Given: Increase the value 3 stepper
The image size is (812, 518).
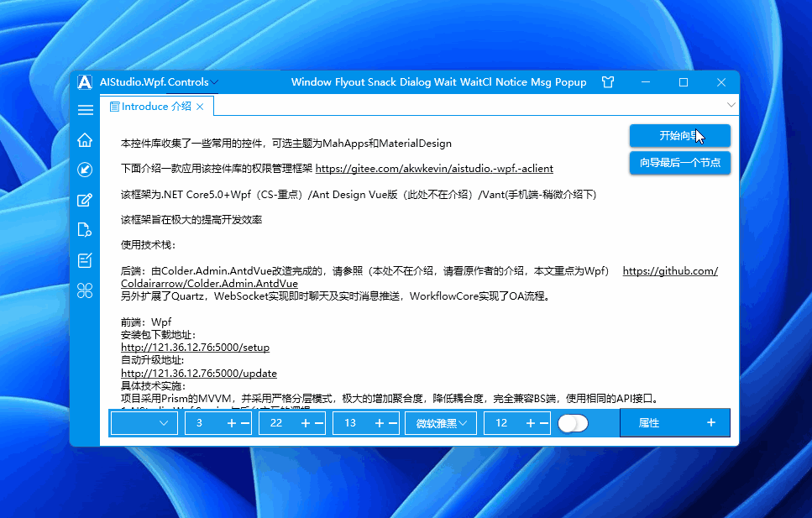Looking at the screenshot, I should click(232, 423).
